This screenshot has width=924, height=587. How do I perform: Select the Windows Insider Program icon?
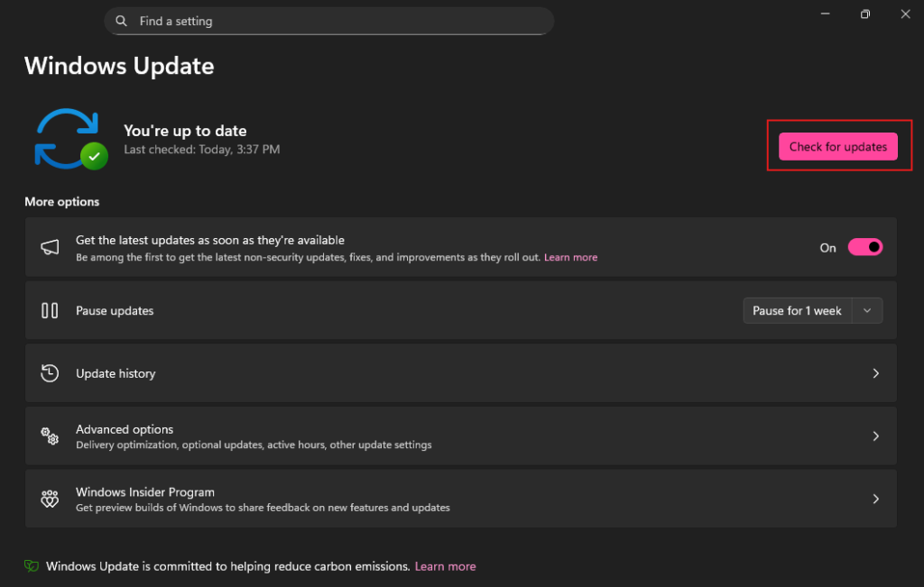coord(50,498)
